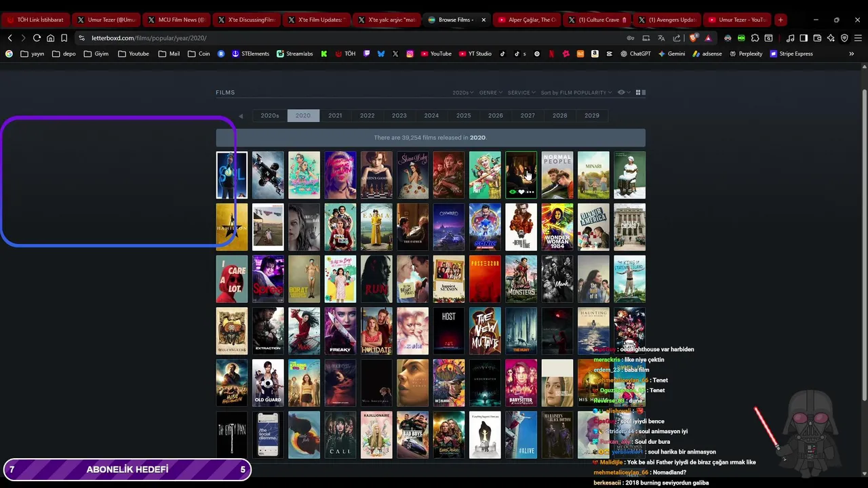This screenshot has width=868, height=488.
Task: Open the Giyim bookmarks folder
Action: [96, 54]
